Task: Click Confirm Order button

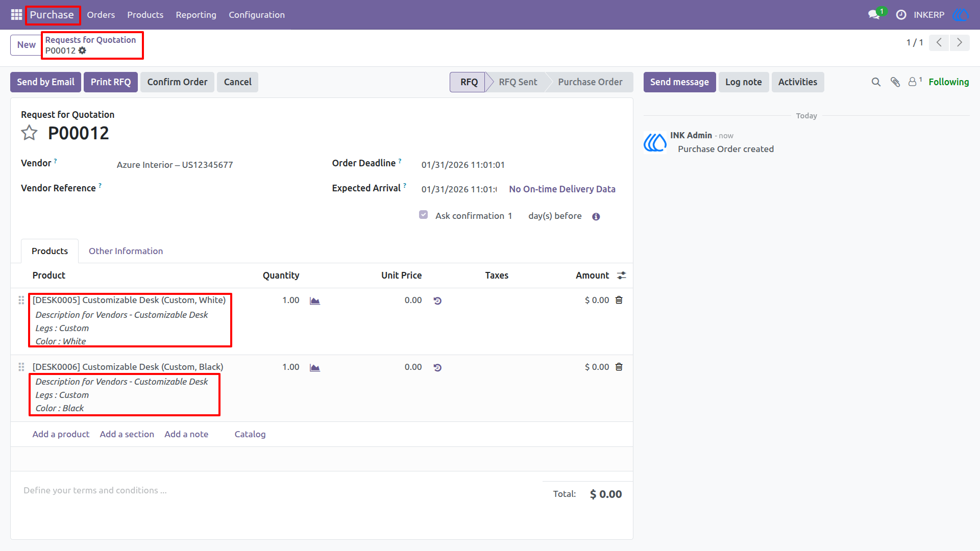Action: coord(177,82)
